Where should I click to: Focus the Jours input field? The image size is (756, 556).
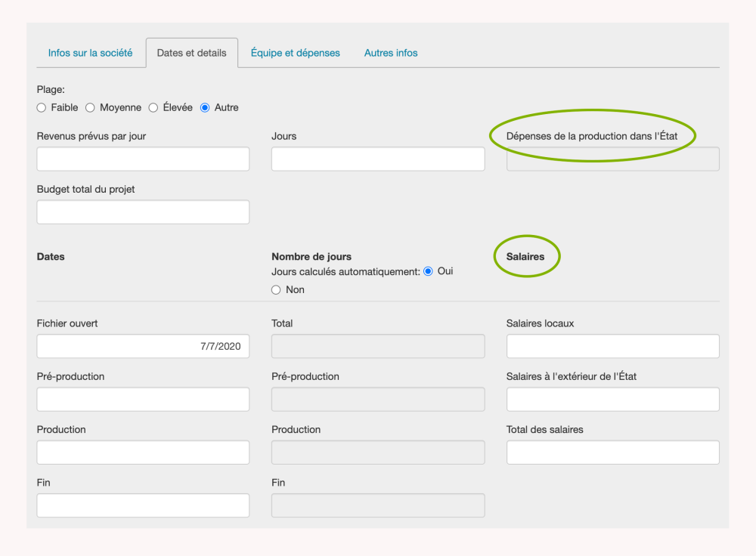pos(378,159)
